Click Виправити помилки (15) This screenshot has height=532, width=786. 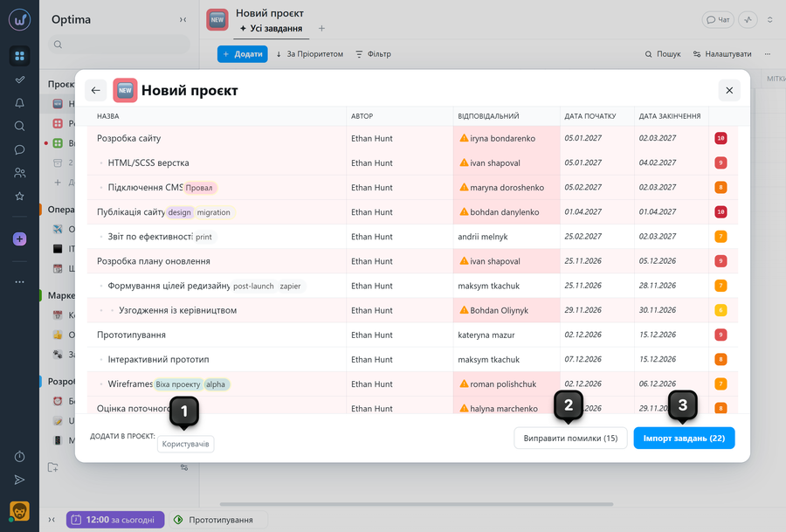coord(570,439)
